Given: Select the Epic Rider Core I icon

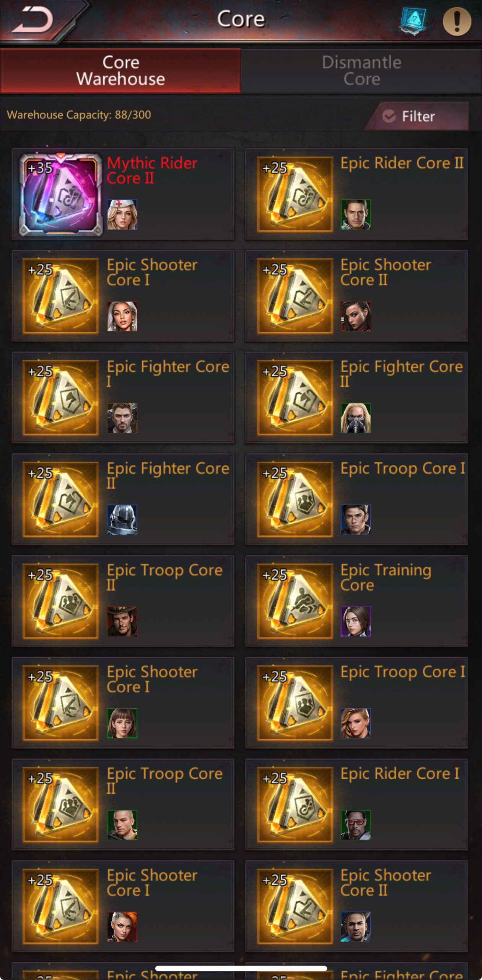Looking at the screenshot, I should pos(295,805).
